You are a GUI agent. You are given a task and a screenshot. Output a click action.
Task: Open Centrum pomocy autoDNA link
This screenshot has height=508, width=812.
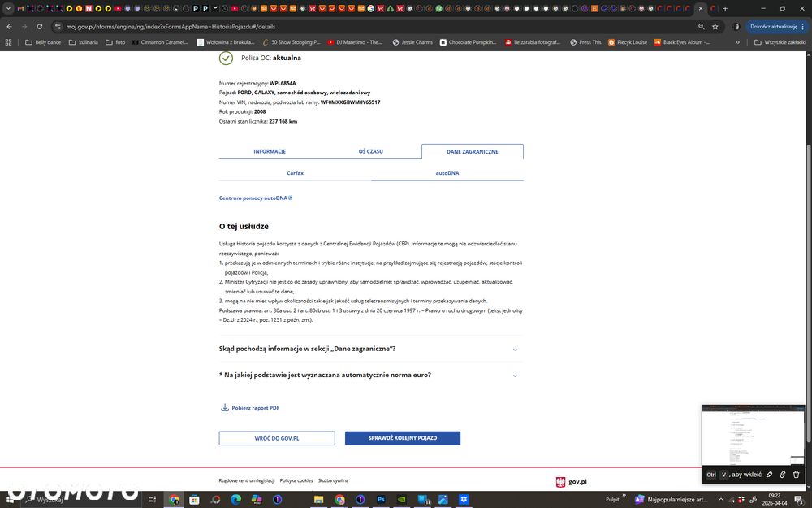tap(255, 198)
